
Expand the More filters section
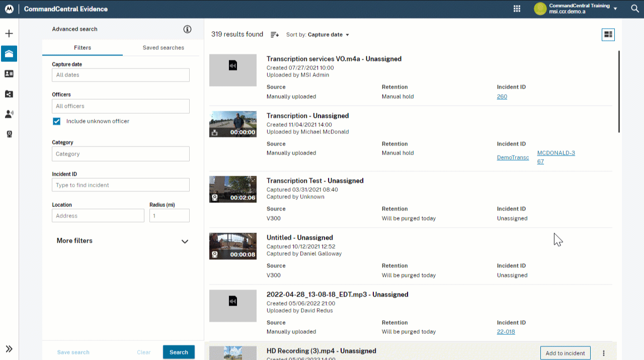coord(185,241)
